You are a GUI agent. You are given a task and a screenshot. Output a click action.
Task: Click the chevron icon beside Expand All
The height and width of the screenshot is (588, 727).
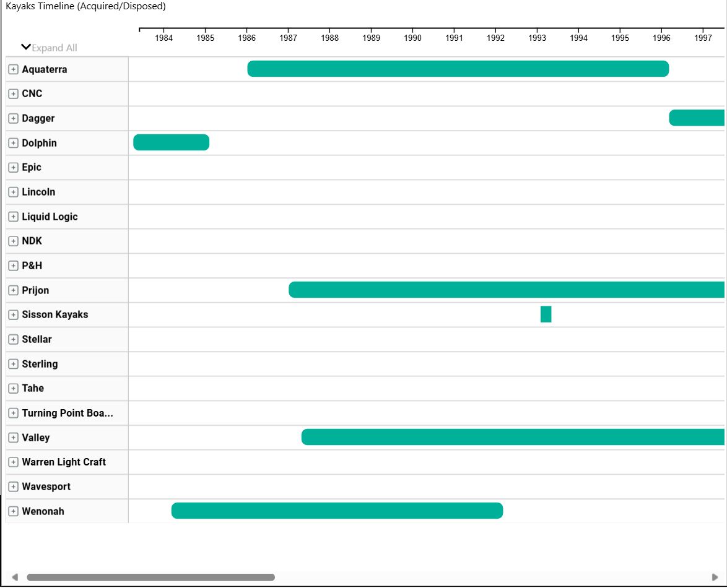26,47
